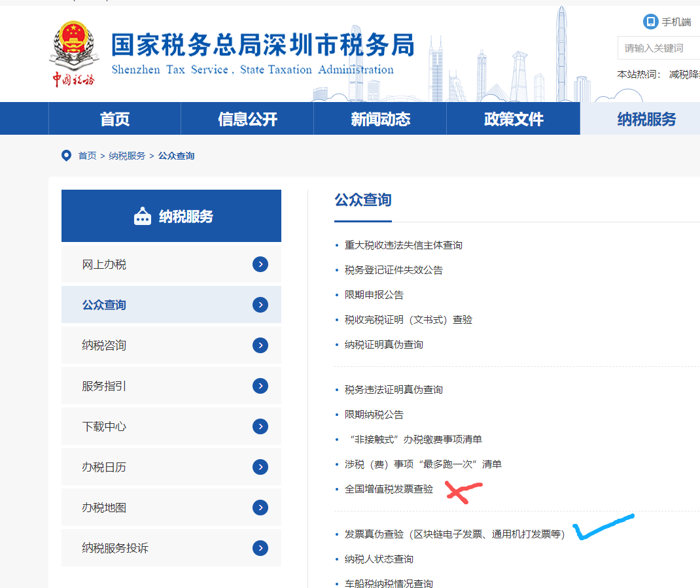
Task: Click the 公众查询 section heading
Action: coord(363,199)
